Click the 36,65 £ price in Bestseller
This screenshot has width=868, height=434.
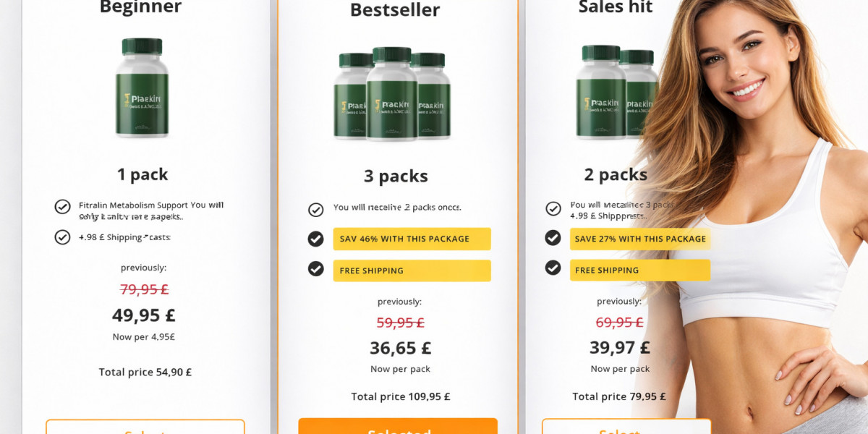click(401, 348)
